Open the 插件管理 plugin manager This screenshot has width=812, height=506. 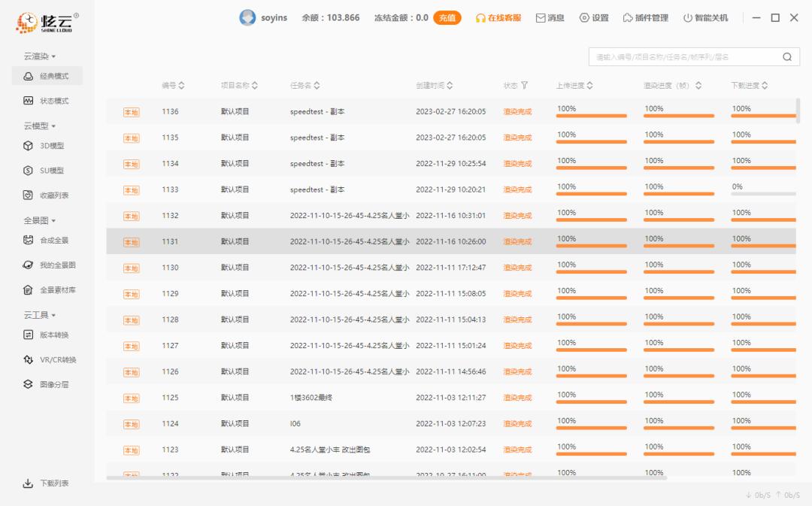click(648, 17)
